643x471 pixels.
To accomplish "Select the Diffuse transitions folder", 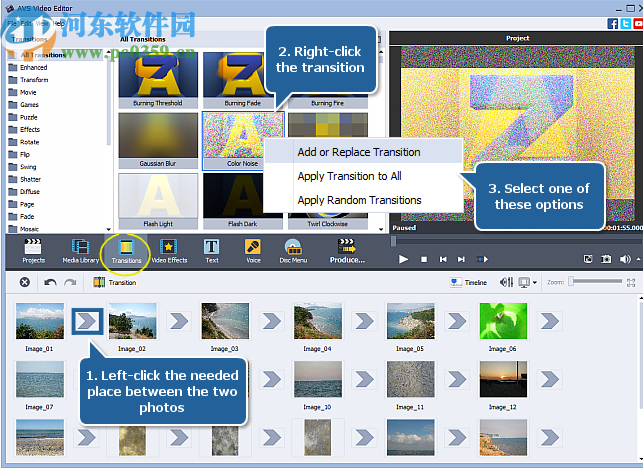I will tap(30, 191).
